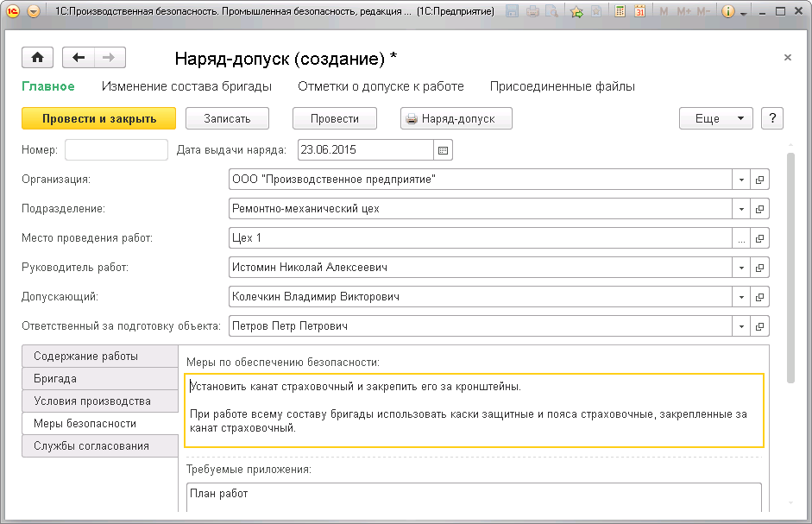
Task: Open the info icon in the title bar
Action: (727, 12)
